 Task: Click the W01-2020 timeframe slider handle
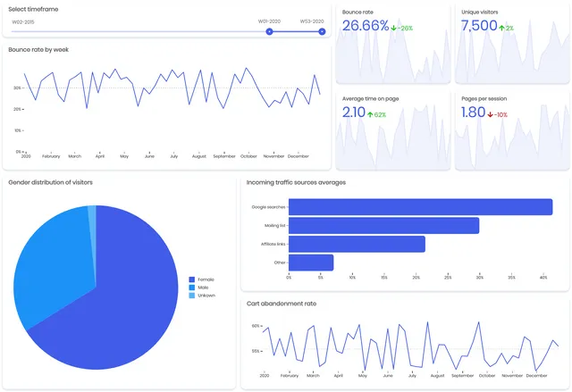pos(269,31)
